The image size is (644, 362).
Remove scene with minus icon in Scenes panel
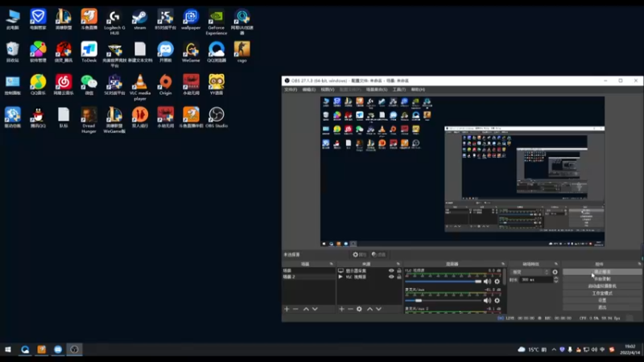(x=295, y=309)
